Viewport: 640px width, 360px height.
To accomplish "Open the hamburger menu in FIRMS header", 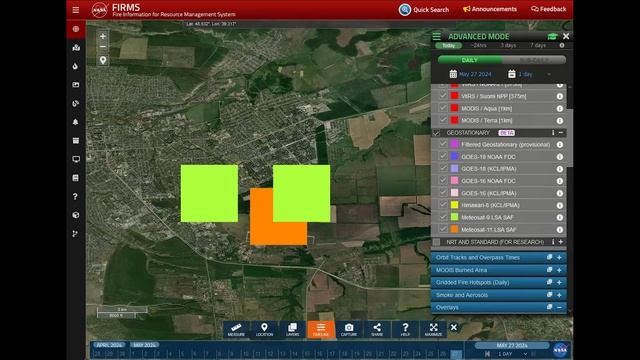I will coord(76,9).
